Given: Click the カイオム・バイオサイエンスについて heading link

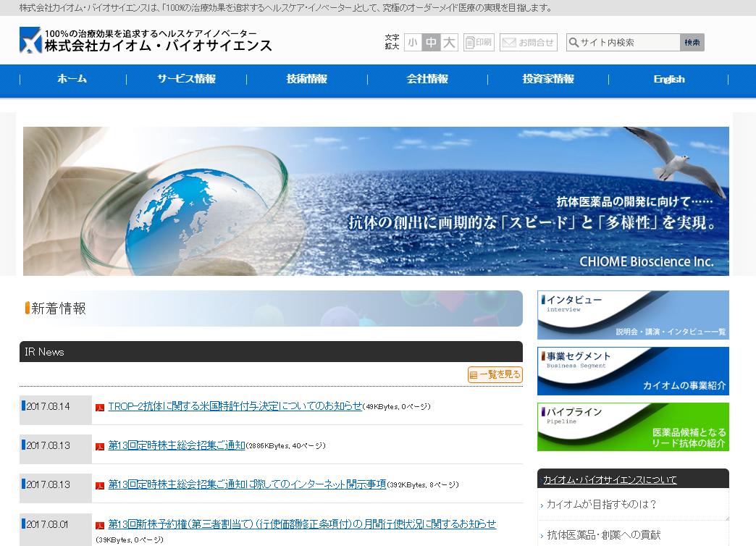Looking at the screenshot, I should coord(610,479).
